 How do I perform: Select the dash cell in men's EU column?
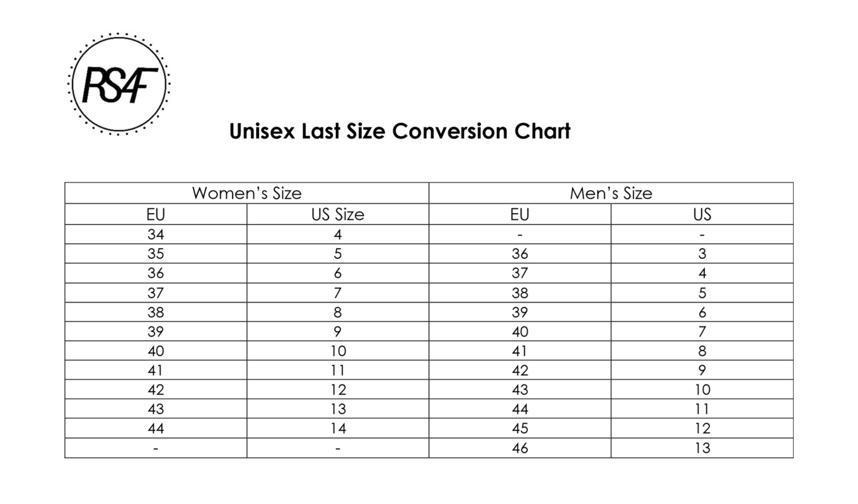click(x=519, y=234)
